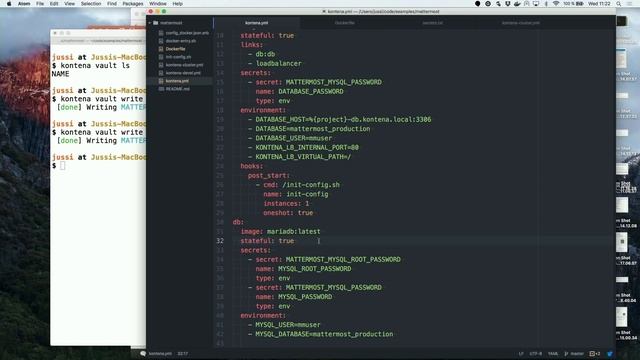Image resolution: width=640 pixels, height=360 pixels.
Task: Click the Dockerfile file icon in tree
Action: point(161,49)
